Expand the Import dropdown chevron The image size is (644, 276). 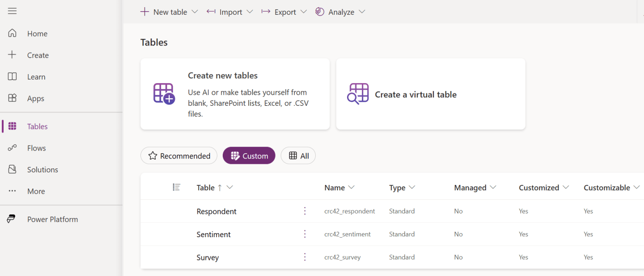point(250,12)
